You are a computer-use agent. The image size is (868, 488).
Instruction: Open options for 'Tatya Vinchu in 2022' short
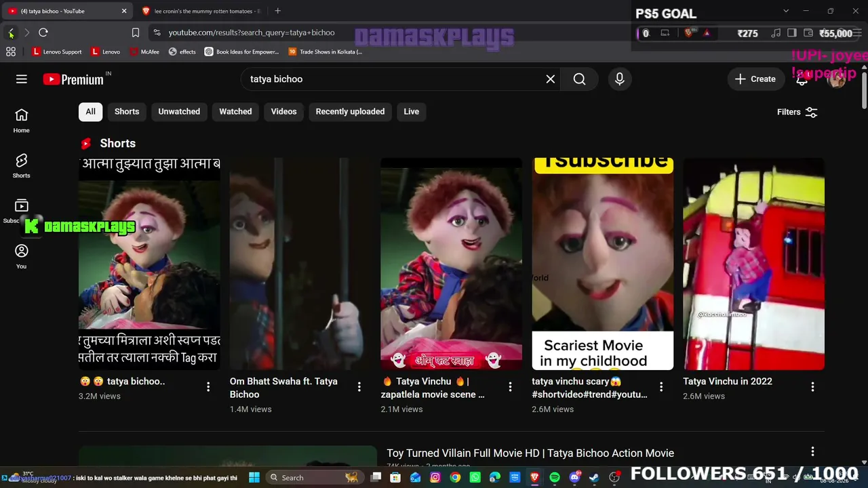click(812, 386)
